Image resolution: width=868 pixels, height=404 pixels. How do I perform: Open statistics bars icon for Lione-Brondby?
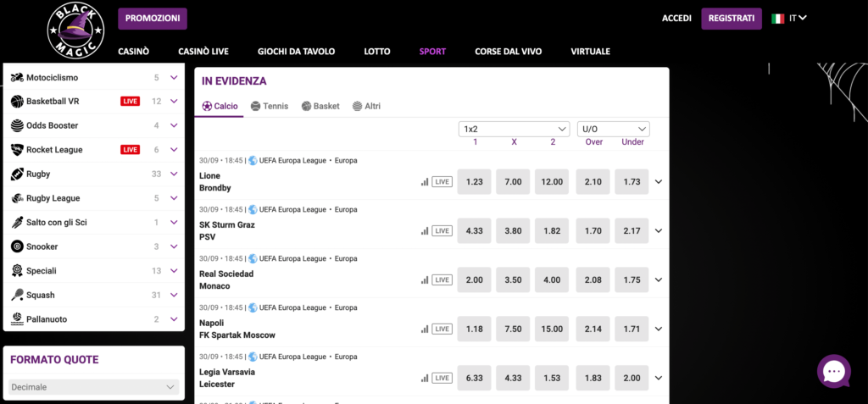coord(425,181)
